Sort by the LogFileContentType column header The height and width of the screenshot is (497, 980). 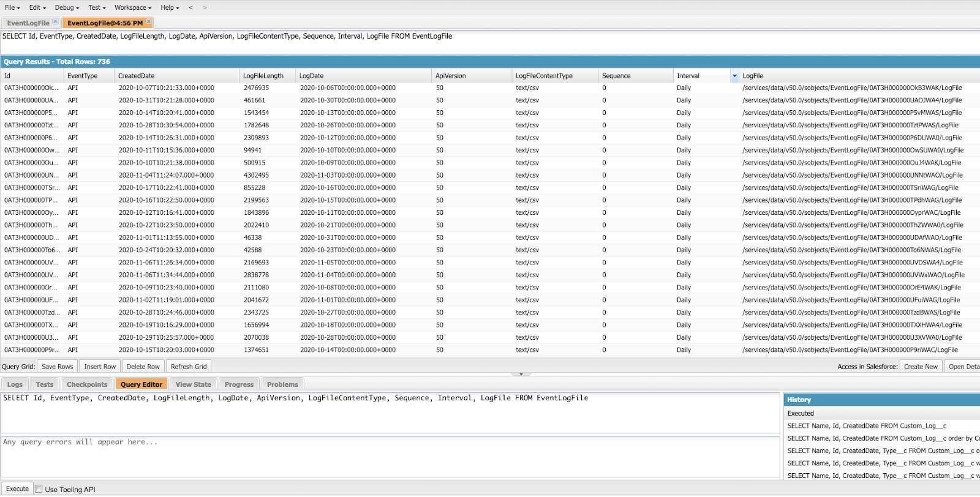pos(556,76)
